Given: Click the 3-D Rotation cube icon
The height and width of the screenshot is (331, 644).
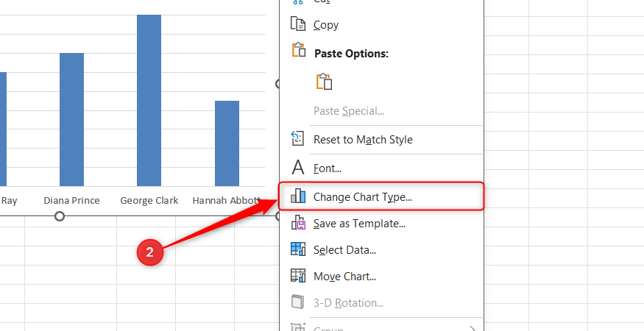Looking at the screenshot, I should pyautogui.click(x=297, y=302).
